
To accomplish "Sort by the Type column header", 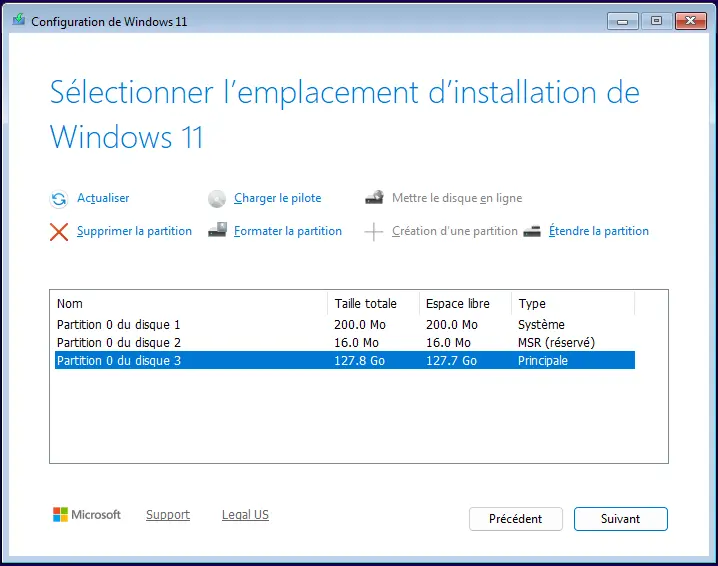I will pyautogui.click(x=572, y=304).
